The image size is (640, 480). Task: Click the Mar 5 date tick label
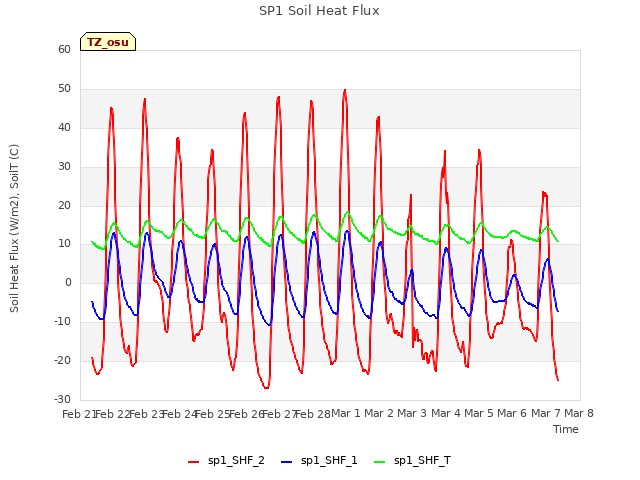tap(479, 413)
